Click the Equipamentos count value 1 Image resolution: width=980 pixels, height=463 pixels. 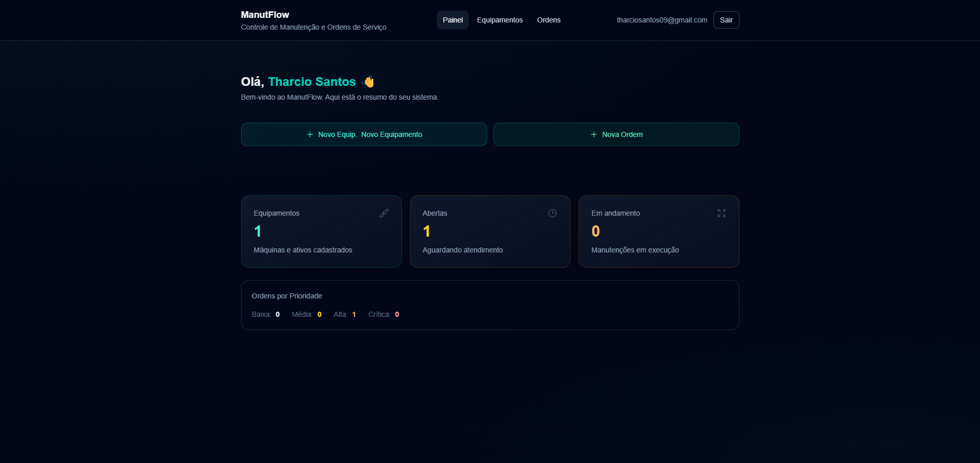[x=258, y=231]
